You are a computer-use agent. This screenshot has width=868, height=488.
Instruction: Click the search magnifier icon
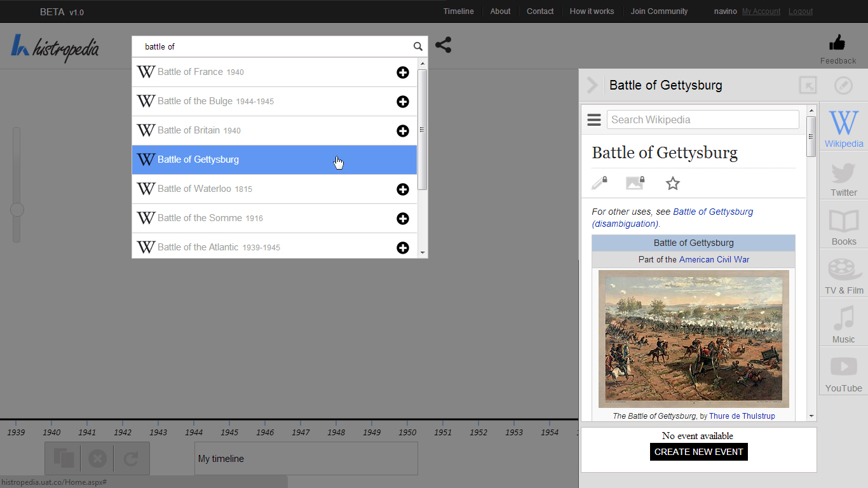coord(417,46)
